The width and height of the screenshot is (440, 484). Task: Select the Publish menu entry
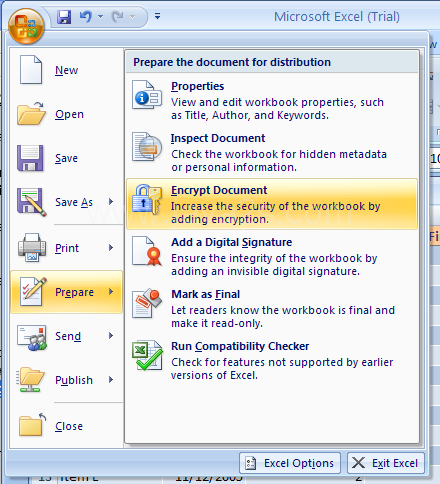(x=66, y=380)
